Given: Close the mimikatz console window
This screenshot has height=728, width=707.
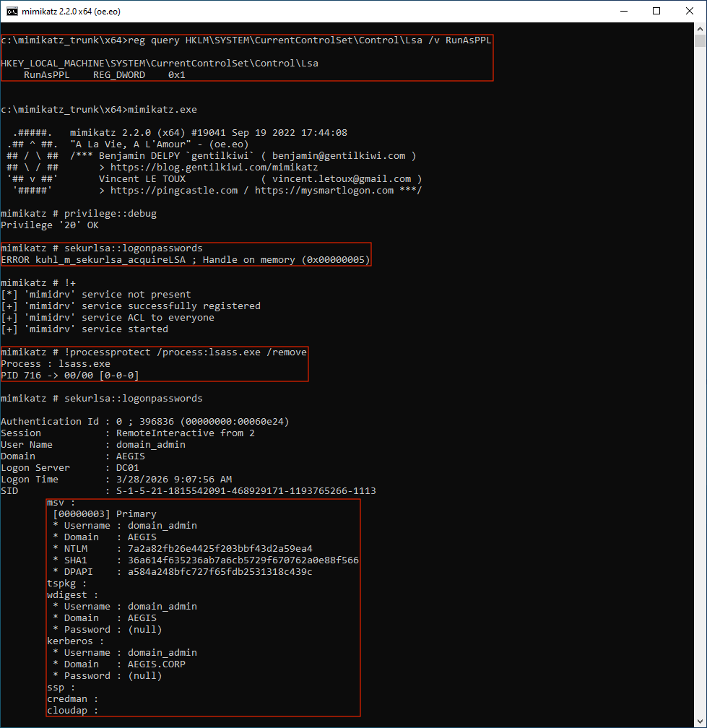Looking at the screenshot, I should (x=690, y=11).
